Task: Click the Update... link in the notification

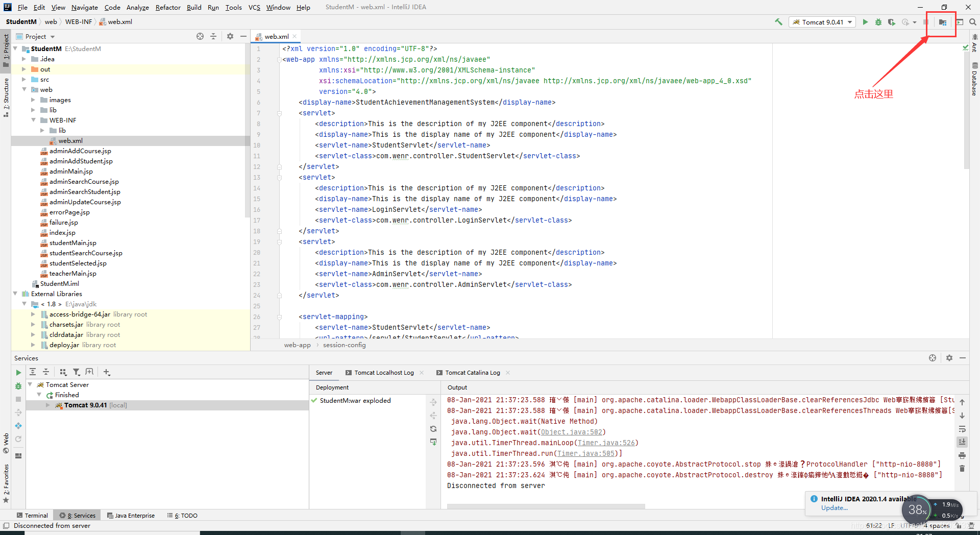Action: point(834,508)
